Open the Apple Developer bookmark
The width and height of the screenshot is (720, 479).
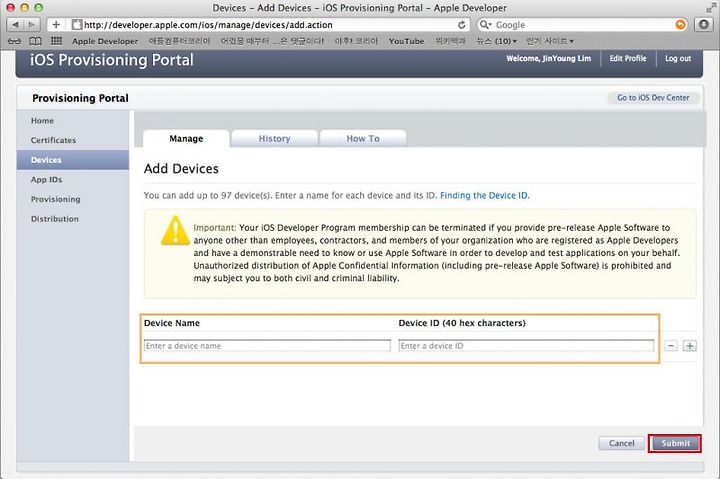(x=105, y=41)
